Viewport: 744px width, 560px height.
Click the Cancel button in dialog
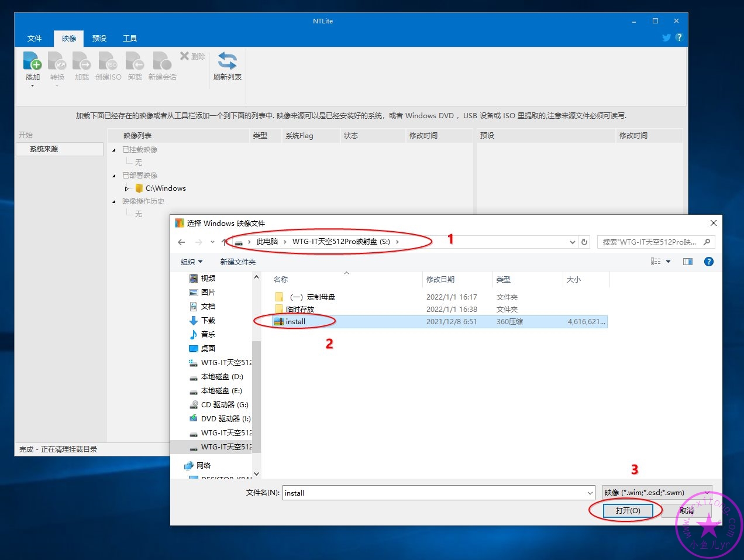687,510
